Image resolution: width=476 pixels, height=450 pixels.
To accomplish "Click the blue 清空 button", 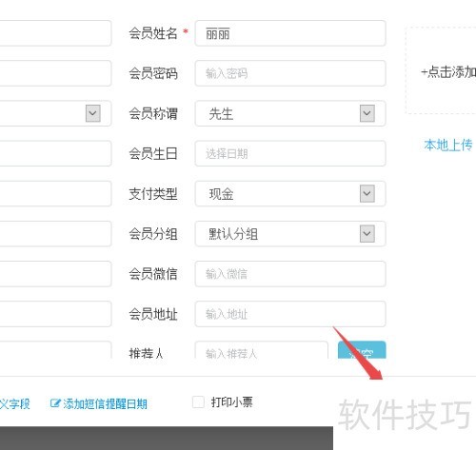I will coord(362,350).
